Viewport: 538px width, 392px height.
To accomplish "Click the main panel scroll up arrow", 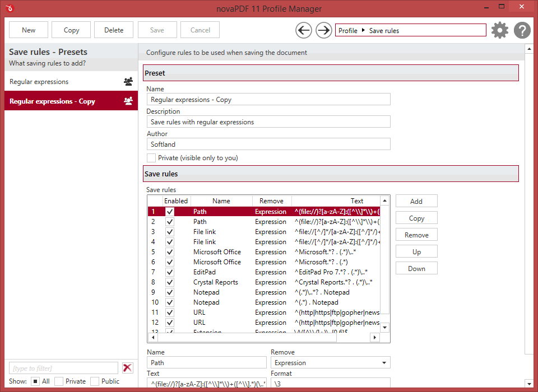I will (x=529, y=49).
